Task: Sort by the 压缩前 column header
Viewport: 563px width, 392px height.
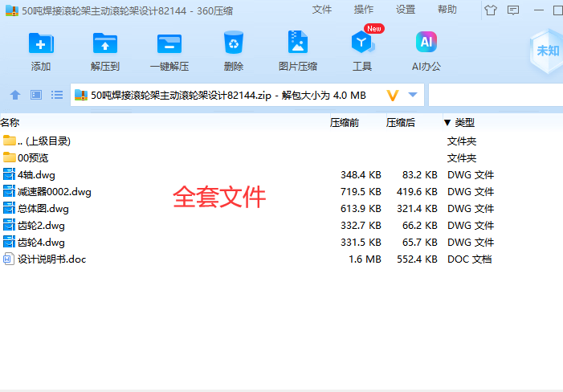Action: point(345,123)
